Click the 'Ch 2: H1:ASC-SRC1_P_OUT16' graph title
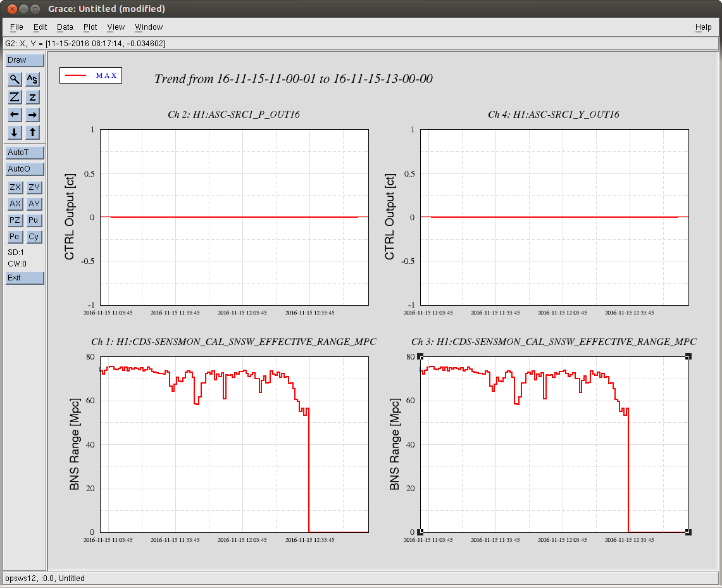 pos(234,115)
